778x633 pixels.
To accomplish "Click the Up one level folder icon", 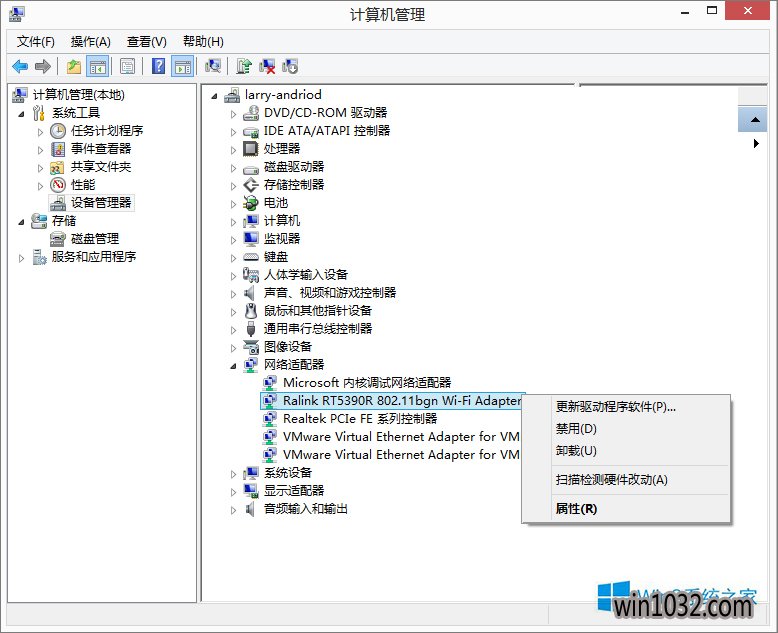I will tap(73, 66).
